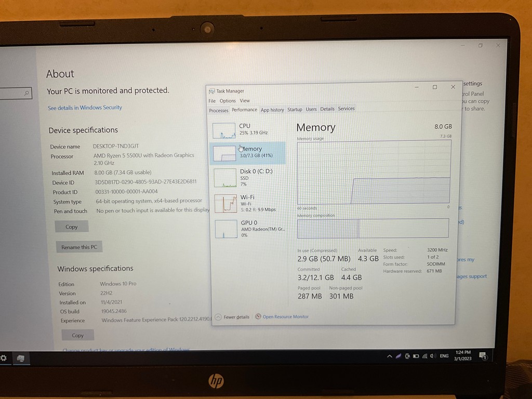
Task: Click Task Manager taskbar icon
Action: [20, 358]
